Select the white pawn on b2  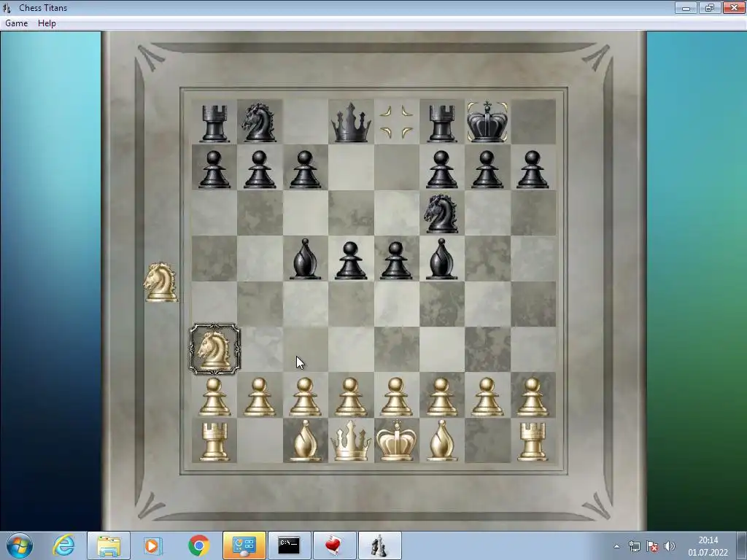pos(260,397)
